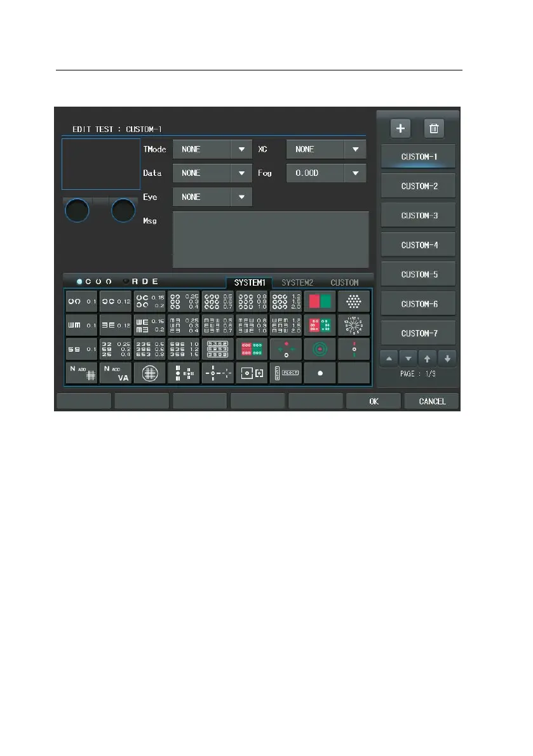Expand the Fog 0.00D dropdown
Viewport: 533px width, 756px height.
coord(326,173)
